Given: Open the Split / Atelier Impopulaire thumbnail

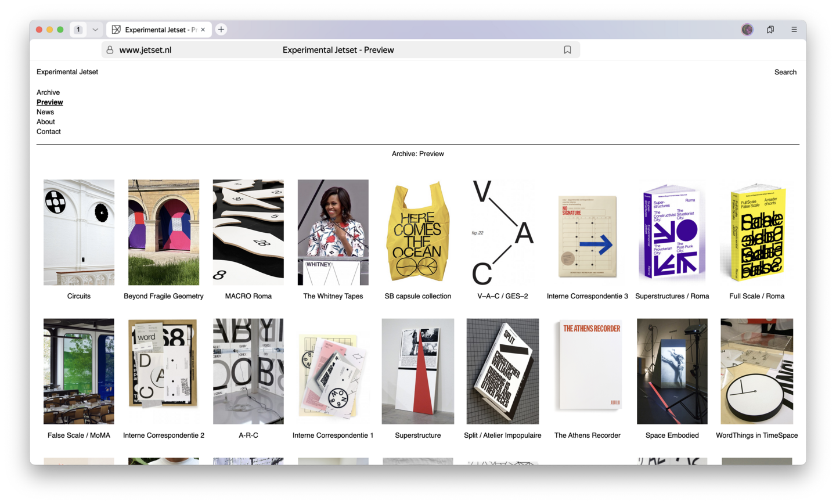Looking at the screenshot, I should point(503,371).
